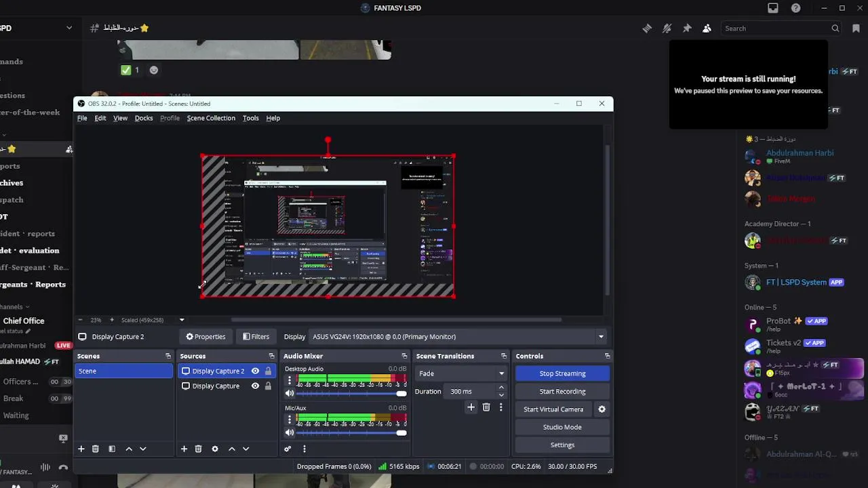868x488 pixels.
Task: Zoom out preview with minus icon
Action: click(80, 320)
